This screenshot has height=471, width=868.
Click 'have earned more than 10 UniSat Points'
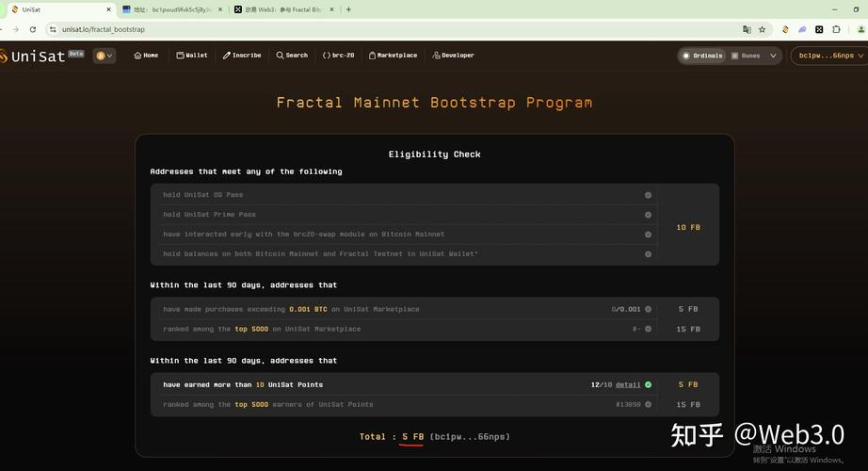pos(243,384)
